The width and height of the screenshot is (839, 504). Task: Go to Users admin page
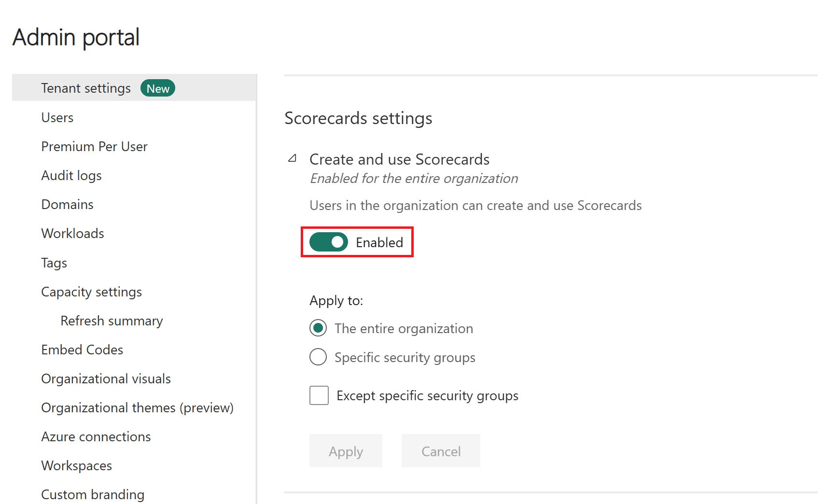point(57,118)
